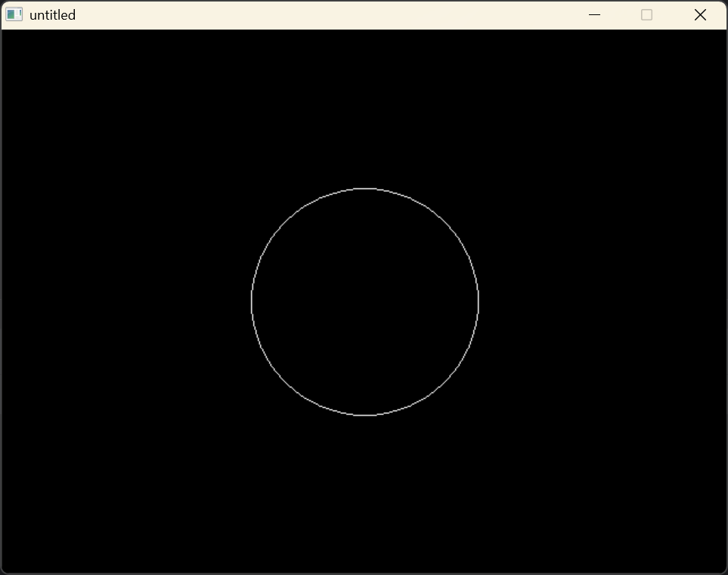Viewport: 728px width, 575px height.
Task: Click the left edge of the circle outline
Action: [252, 301]
